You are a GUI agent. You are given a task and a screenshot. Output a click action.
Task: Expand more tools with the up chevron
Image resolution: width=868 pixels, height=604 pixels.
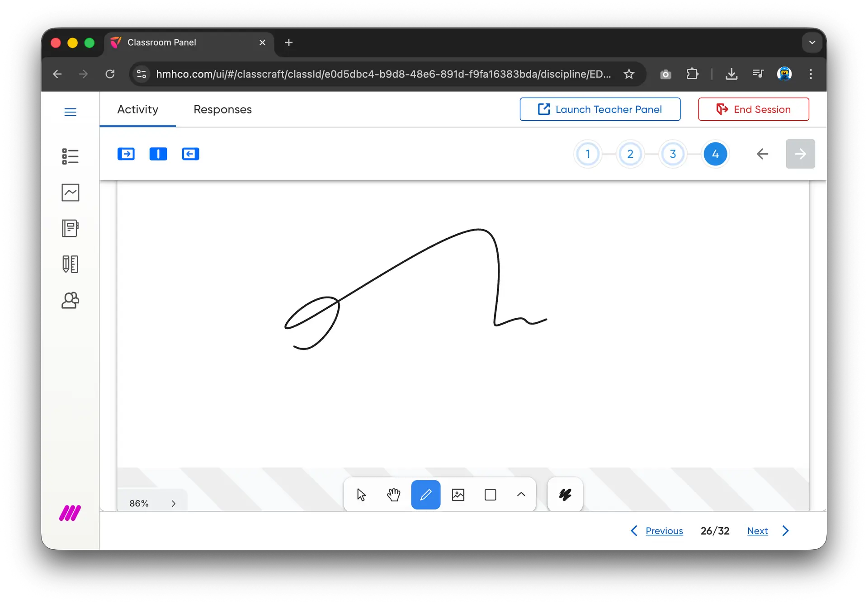(521, 495)
